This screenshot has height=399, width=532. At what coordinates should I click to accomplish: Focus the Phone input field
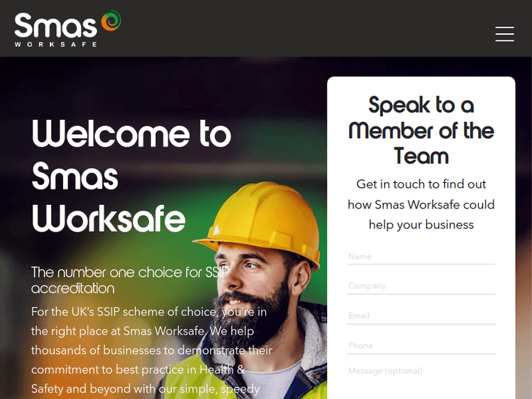pos(421,345)
